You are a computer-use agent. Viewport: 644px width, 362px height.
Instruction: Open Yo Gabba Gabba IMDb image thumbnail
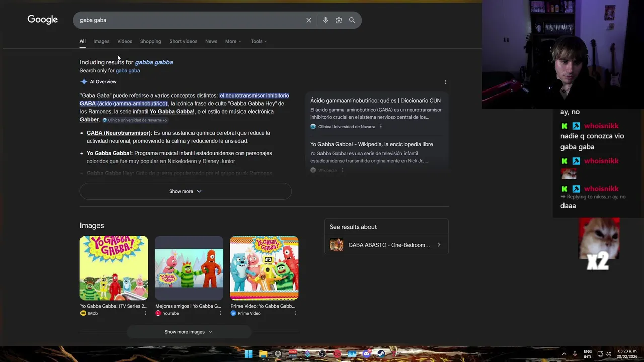tap(114, 268)
